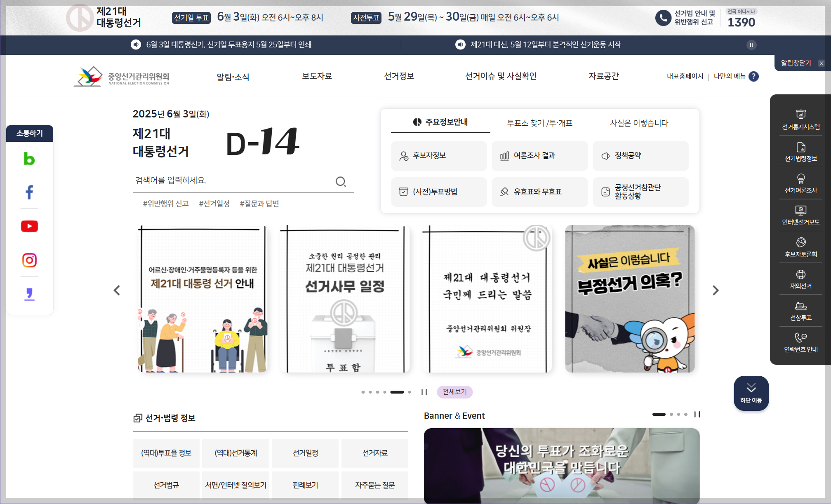
Task: Click the 전체보기 button
Action: pos(454,392)
